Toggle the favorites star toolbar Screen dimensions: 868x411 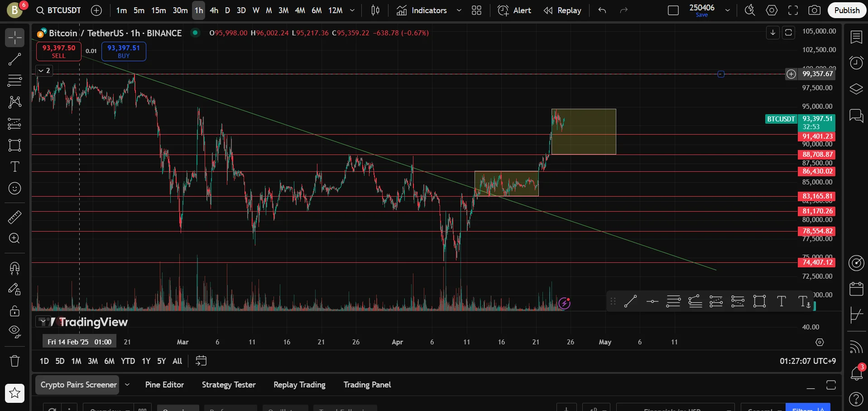(14, 393)
